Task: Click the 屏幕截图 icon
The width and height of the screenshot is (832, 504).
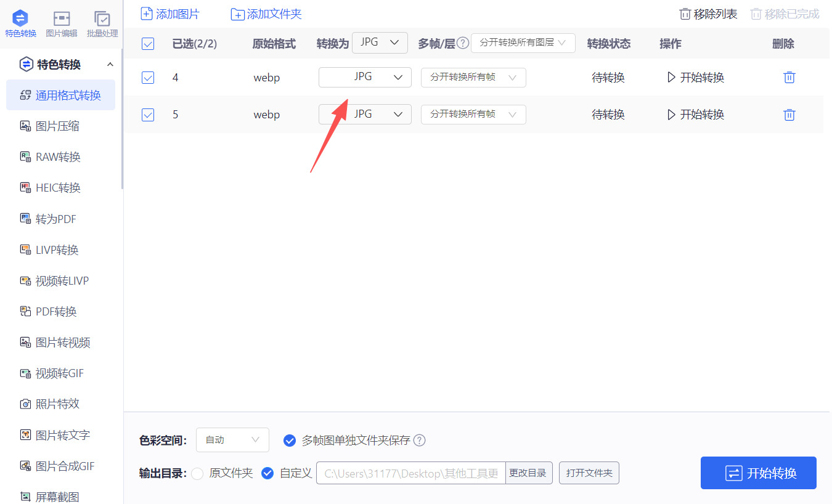Action: (x=25, y=497)
